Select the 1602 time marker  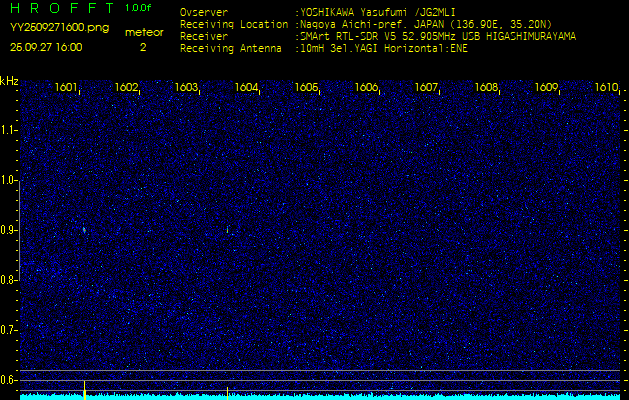tap(127, 88)
